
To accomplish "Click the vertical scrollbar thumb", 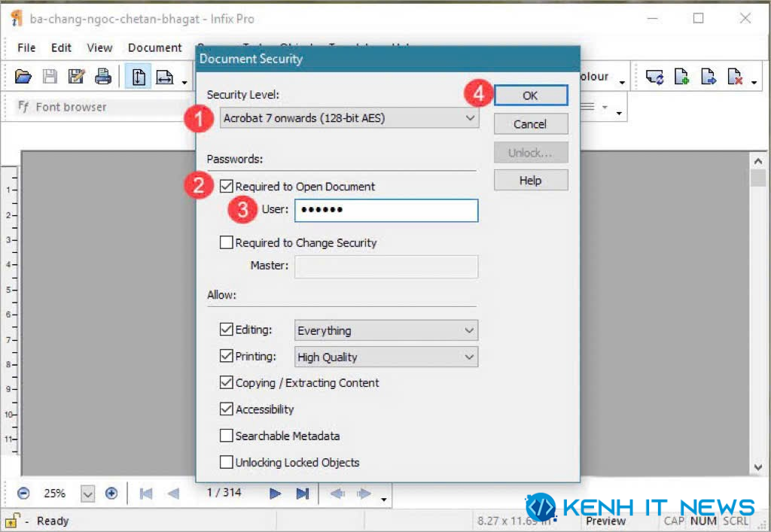I will tap(757, 178).
